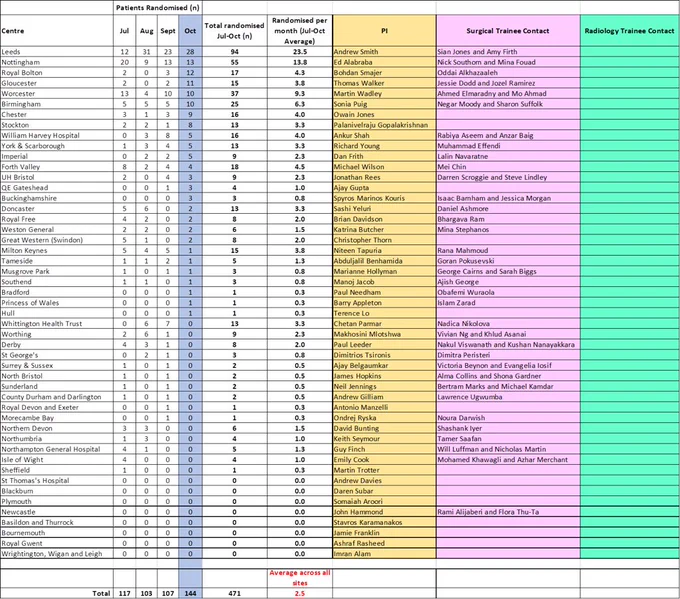
Task: Click PI cell Dan Frith
Action: point(384,156)
